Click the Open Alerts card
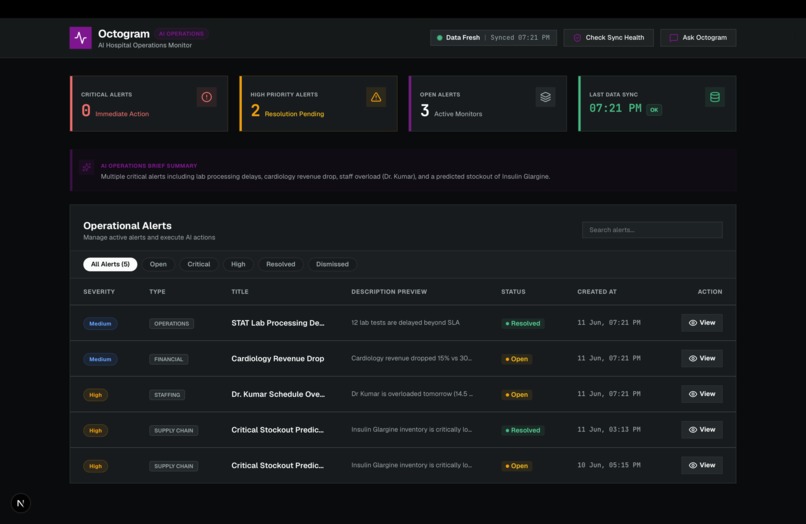 pyautogui.click(x=488, y=103)
